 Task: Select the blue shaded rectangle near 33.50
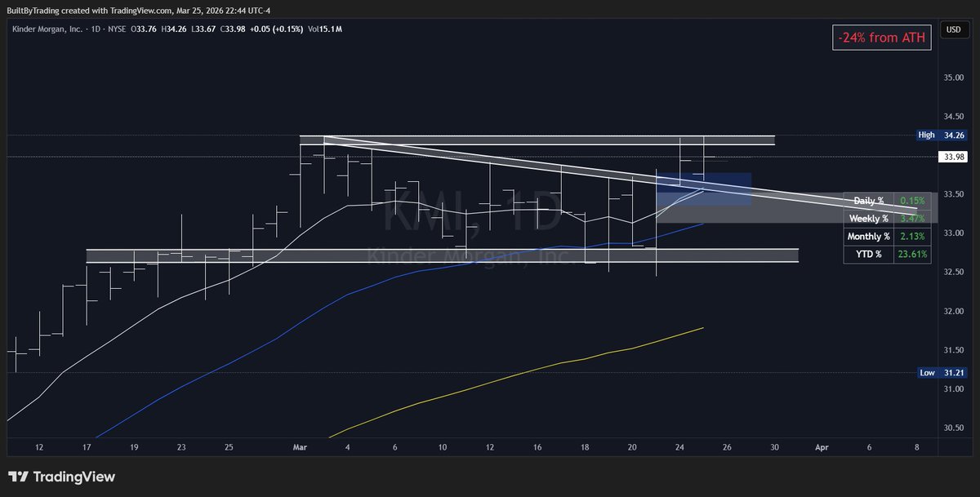tap(704, 189)
